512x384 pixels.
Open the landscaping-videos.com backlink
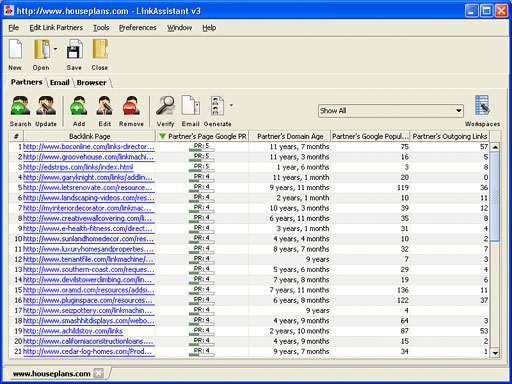tap(89, 198)
